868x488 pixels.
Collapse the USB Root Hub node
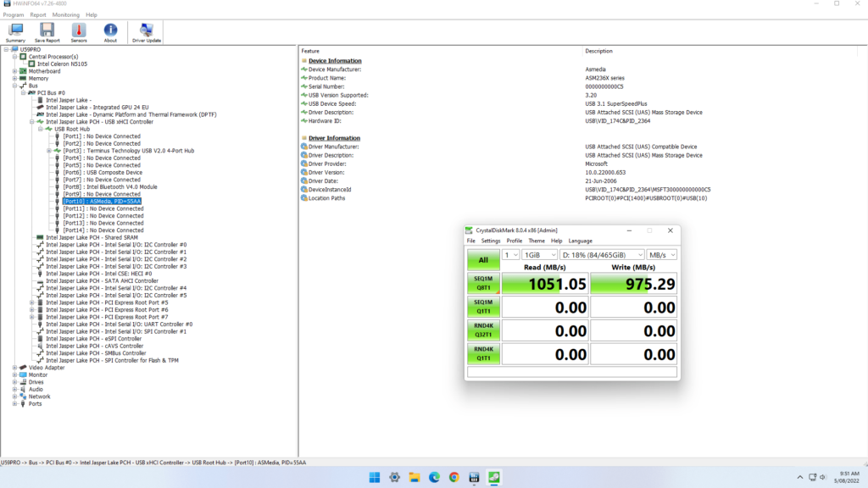pyautogui.click(x=40, y=129)
